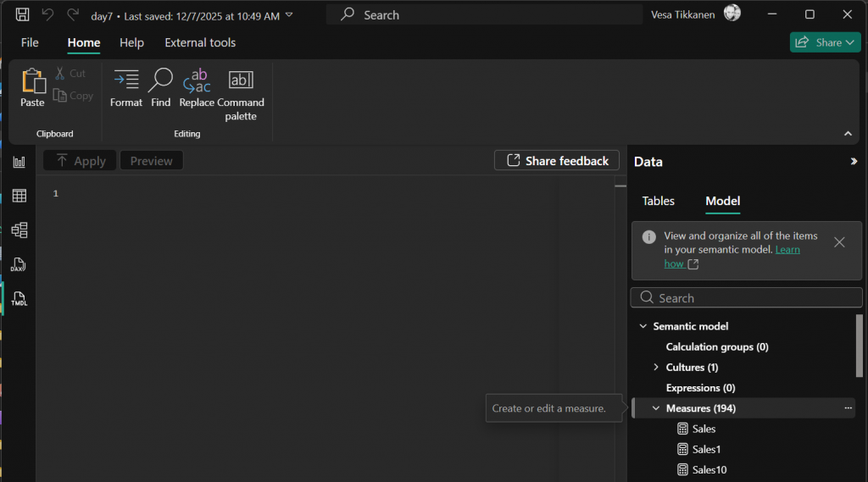
Task: Click the Save icon in title bar
Action: click(23, 14)
